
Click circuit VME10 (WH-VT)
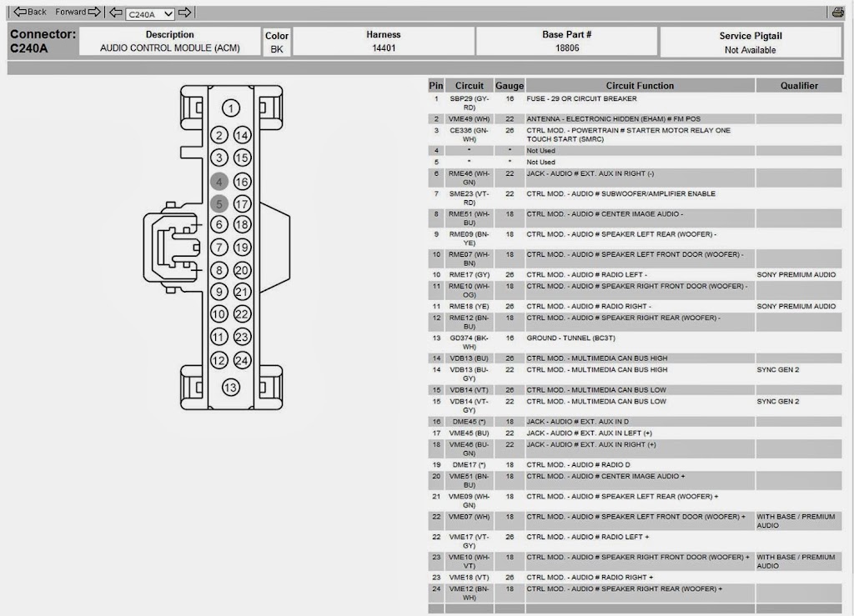click(x=469, y=561)
